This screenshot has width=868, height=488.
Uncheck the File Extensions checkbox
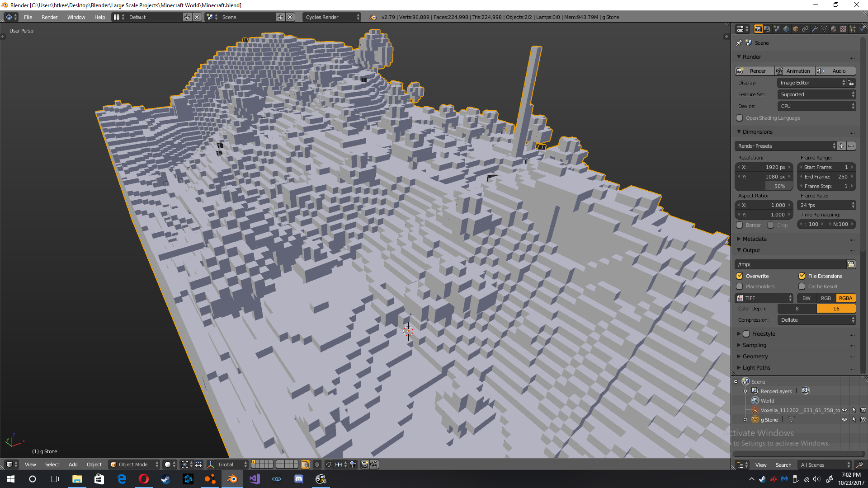pyautogui.click(x=802, y=276)
